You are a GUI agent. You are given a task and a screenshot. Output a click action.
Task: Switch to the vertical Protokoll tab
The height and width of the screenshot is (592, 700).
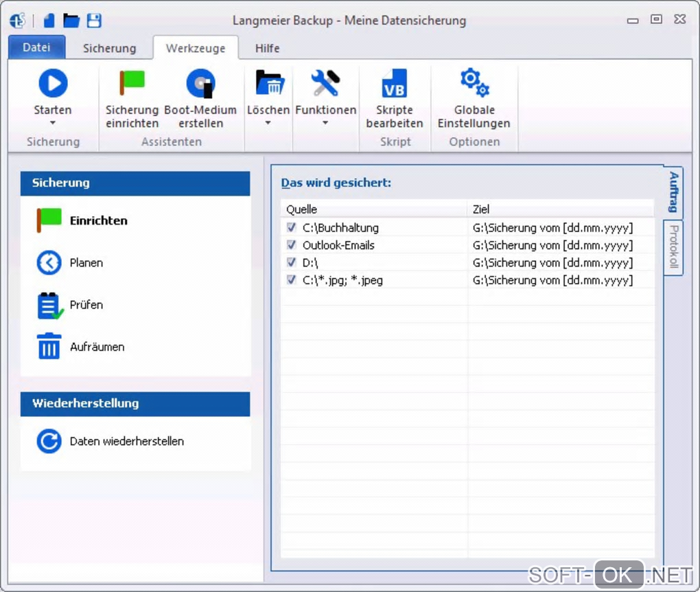pos(674,247)
